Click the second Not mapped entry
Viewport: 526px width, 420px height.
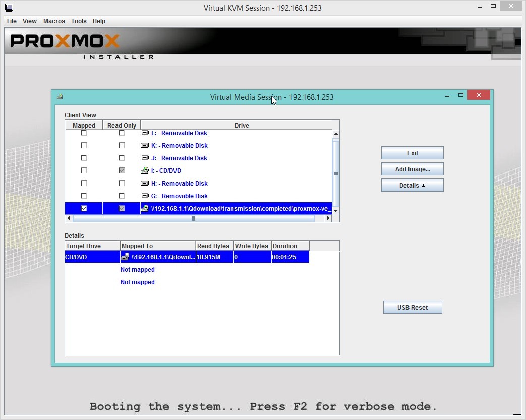[x=138, y=282]
